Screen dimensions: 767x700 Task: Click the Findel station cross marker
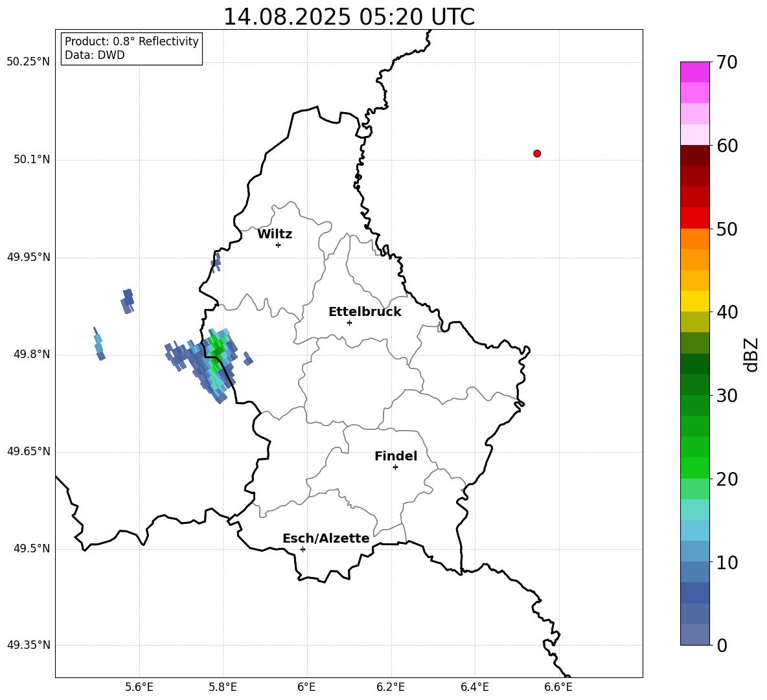pos(395,468)
